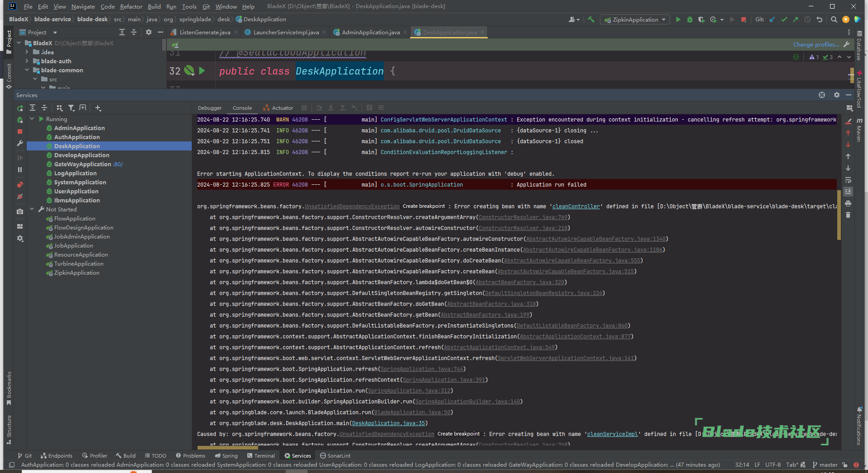
Task: Click the console vertical scrollbar
Action: pyautogui.click(x=839, y=215)
